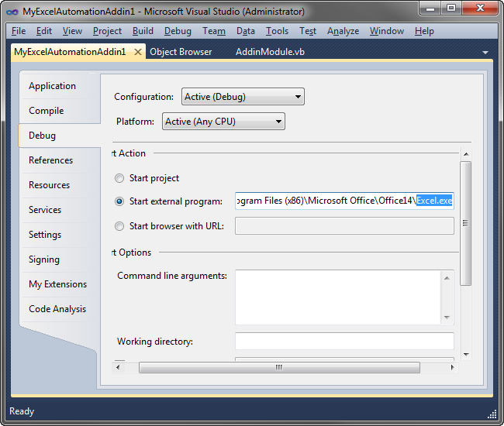
Task: Maximize the Visual Studio window
Action: (x=451, y=9)
